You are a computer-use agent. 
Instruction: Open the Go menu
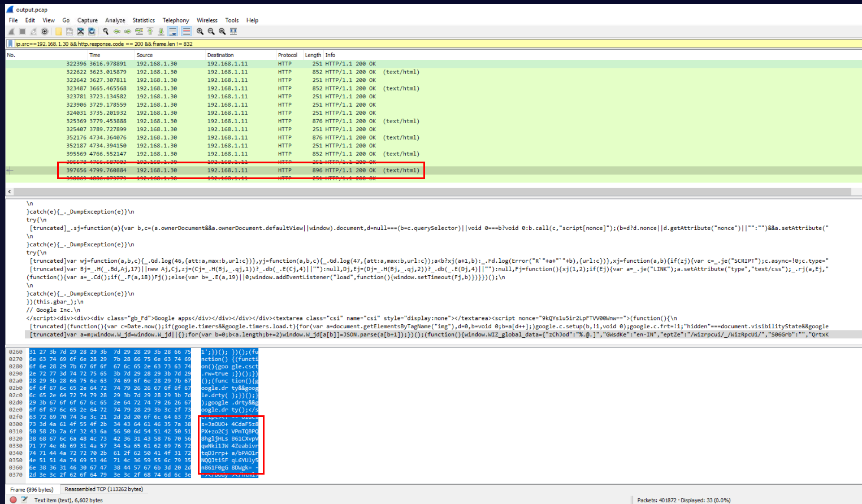tap(66, 20)
